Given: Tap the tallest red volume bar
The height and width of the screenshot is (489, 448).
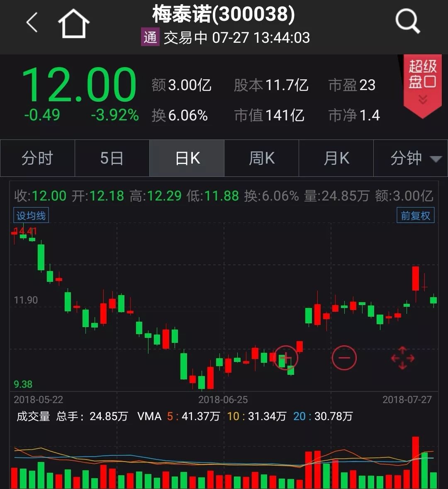Looking at the screenshot, I should click(415, 462).
